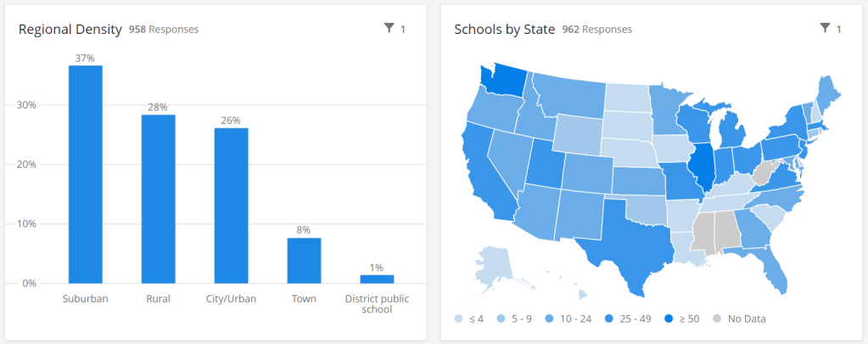This screenshot has width=868, height=344.
Task: Click the 5 - 9 legend swatch
Action: pyautogui.click(x=501, y=319)
